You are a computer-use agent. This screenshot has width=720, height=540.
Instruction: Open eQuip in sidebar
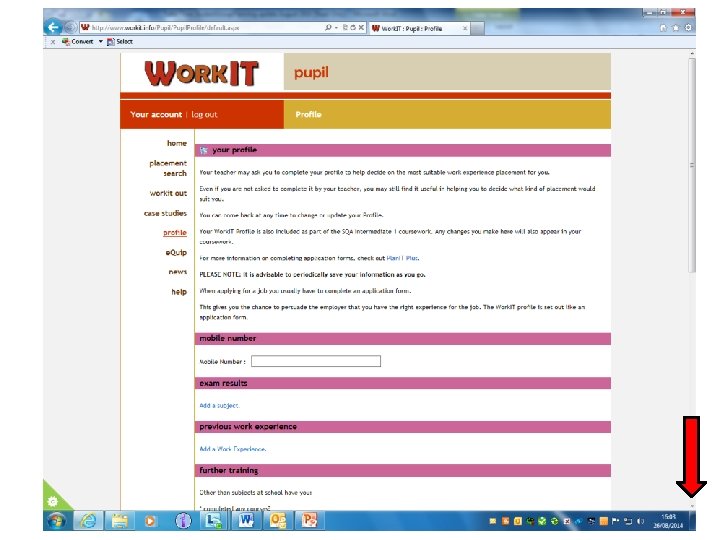point(176,253)
